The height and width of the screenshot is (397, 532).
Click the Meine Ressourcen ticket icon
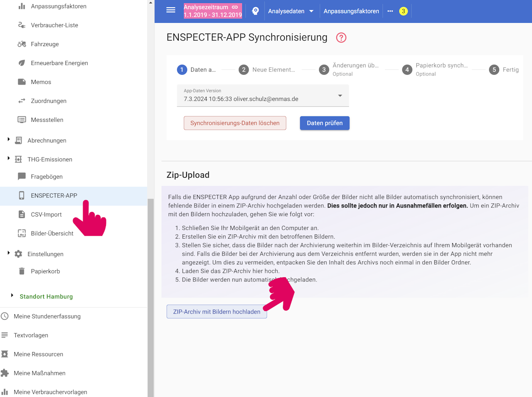pos(5,354)
